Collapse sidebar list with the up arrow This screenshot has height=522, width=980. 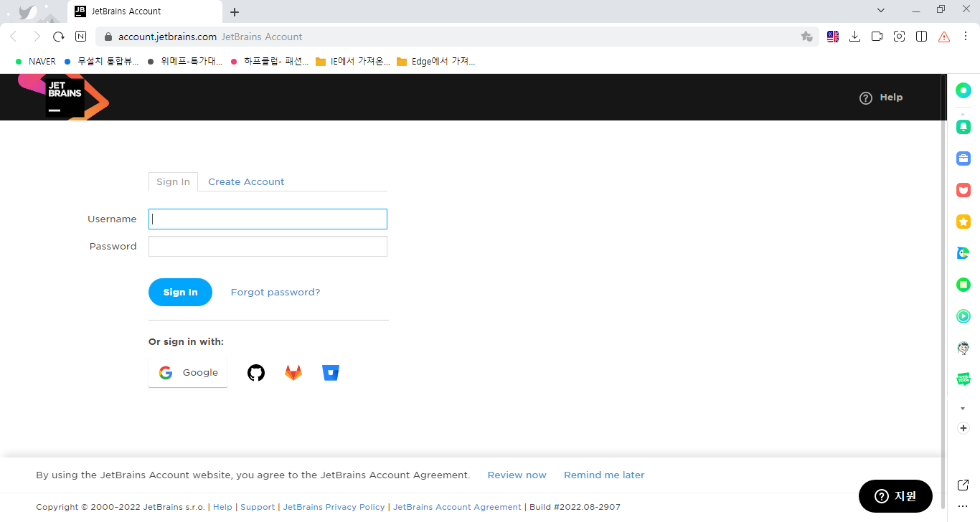[963, 113]
